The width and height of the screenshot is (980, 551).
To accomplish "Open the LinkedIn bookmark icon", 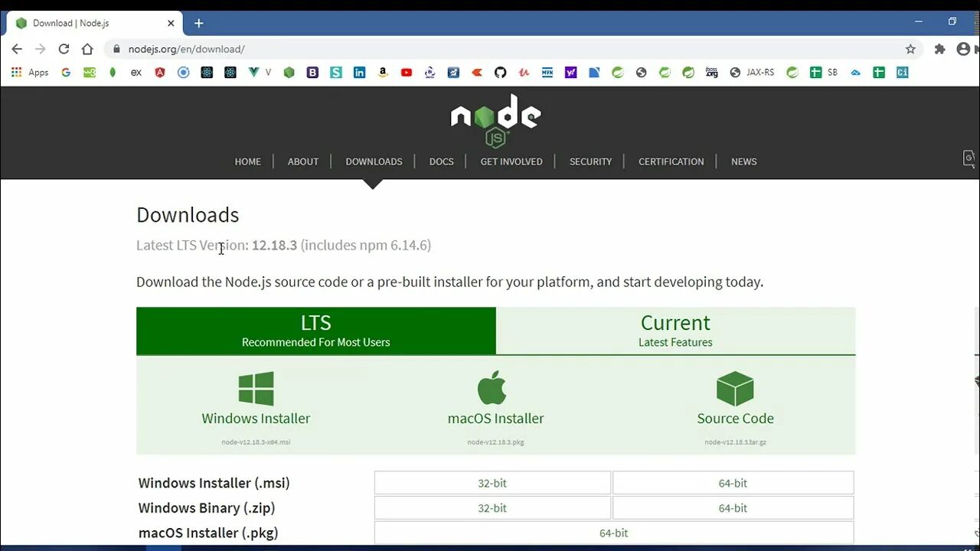I will pyautogui.click(x=359, y=73).
